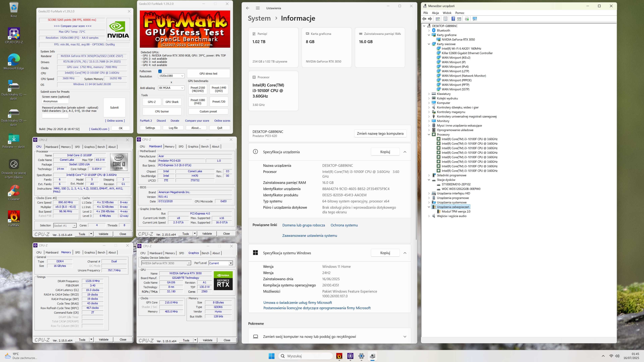Collapse Procesory node in Device Manager
The image size is (644, 362).
429,134
